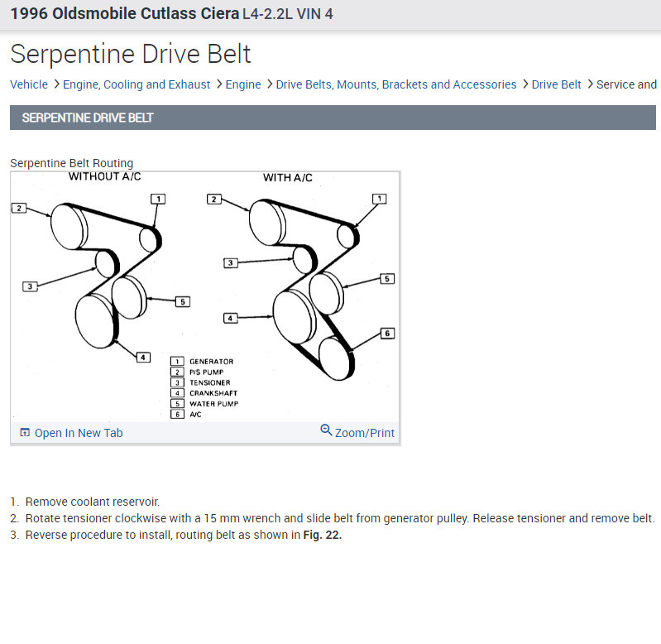Screen dimensions: 661x644
Task: Click the Open In New Tab icon
Action: (x=25, y=432)
